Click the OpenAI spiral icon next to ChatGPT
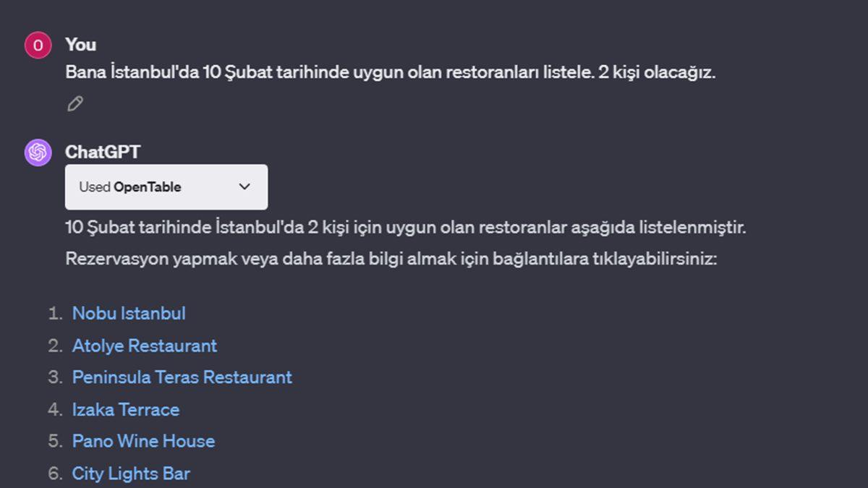This screenshot has width=868, height=488. click(x=37, y=152)
